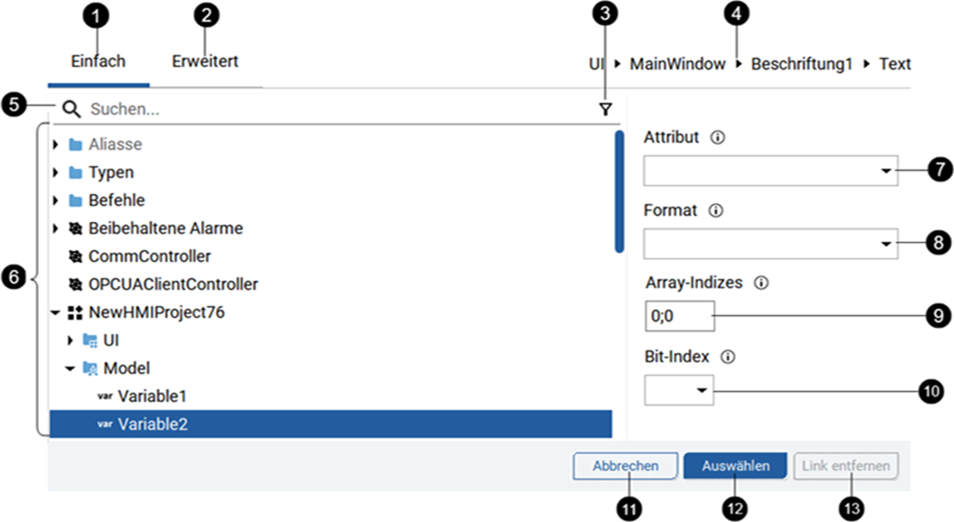The width and height of the screenshot is (954, 522).
Task: Expand the UI folder under NewHMIProject76
Action: coord(70,341)
